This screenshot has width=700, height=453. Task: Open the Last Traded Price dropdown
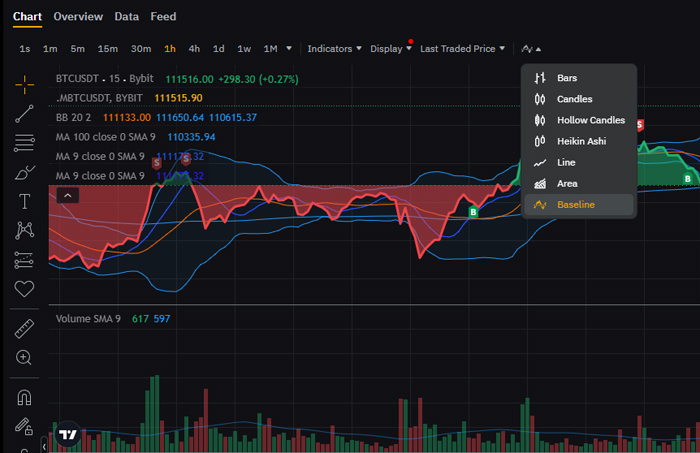tap(462, 49)
